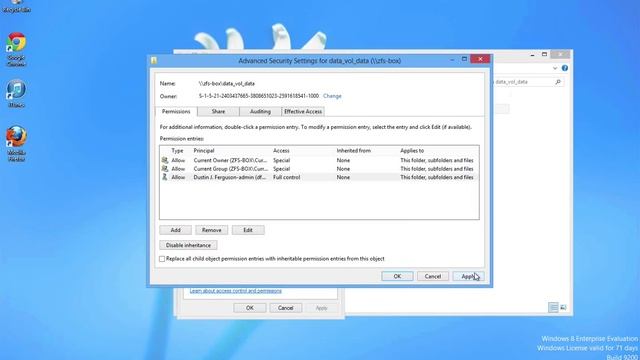Image resolution: width=640 pixels, height=360 pixels.
Task: Switch Explorer to details view icon
Action: tap(553, 307)
